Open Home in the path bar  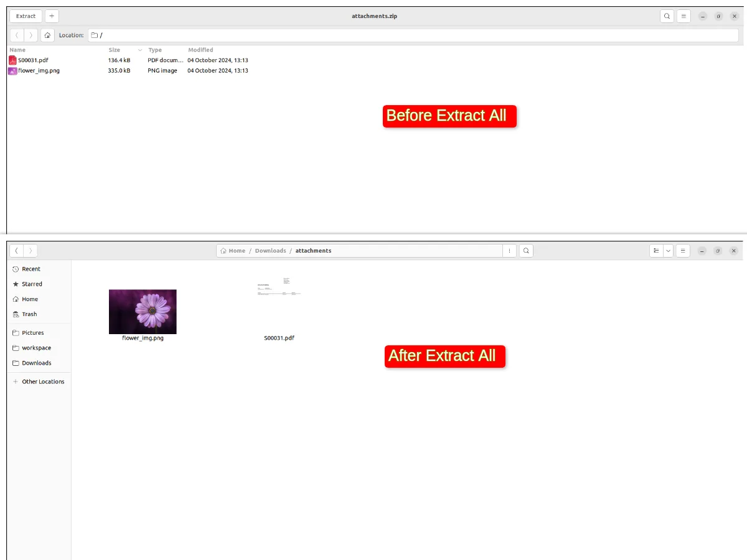coord(233,251)
